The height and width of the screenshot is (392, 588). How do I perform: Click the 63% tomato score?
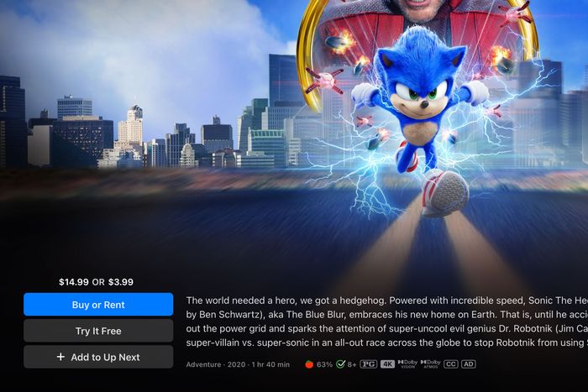pos(324,364)
